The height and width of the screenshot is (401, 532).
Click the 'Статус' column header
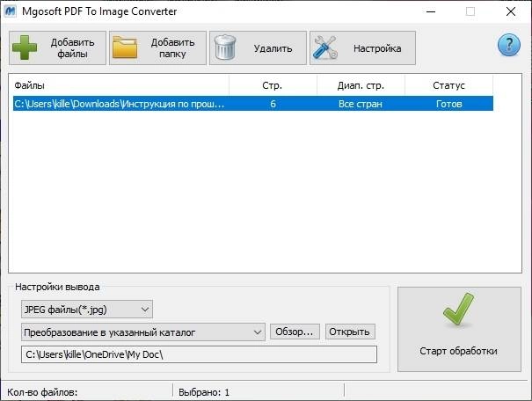[448, 85]
